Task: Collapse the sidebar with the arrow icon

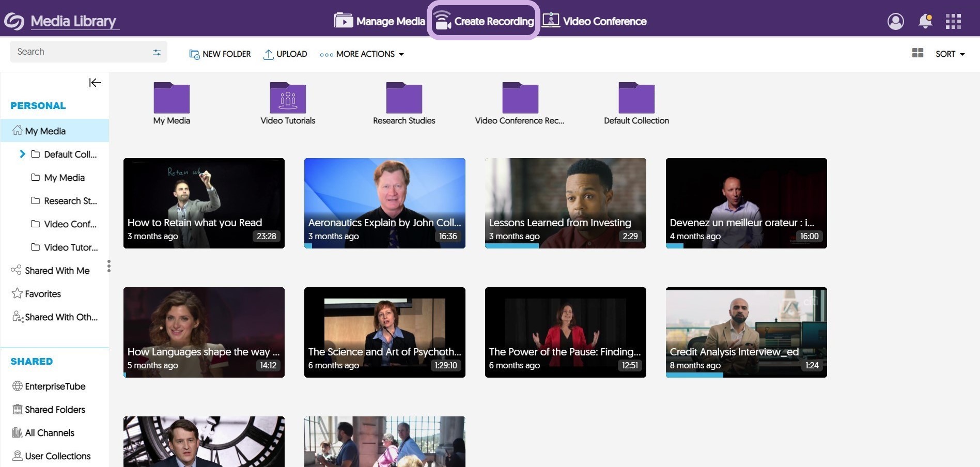Action: point(95,83)
